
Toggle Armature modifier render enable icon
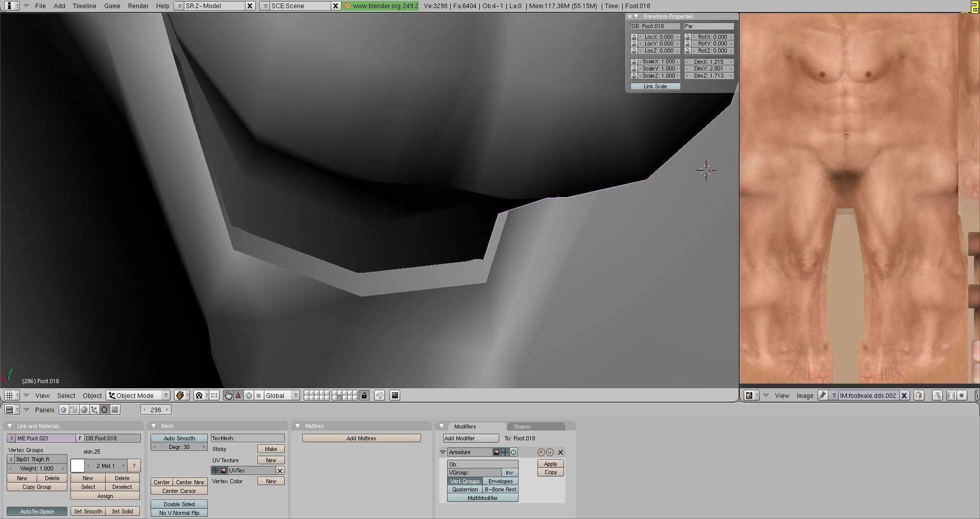pyautogui.click(x=496, y=452)
